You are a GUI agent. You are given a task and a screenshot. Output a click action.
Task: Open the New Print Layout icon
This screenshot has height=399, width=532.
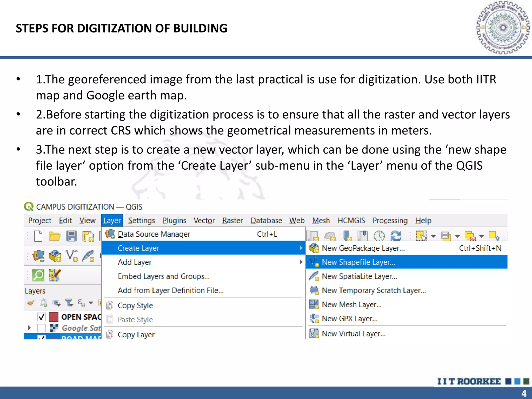(88, 236)
